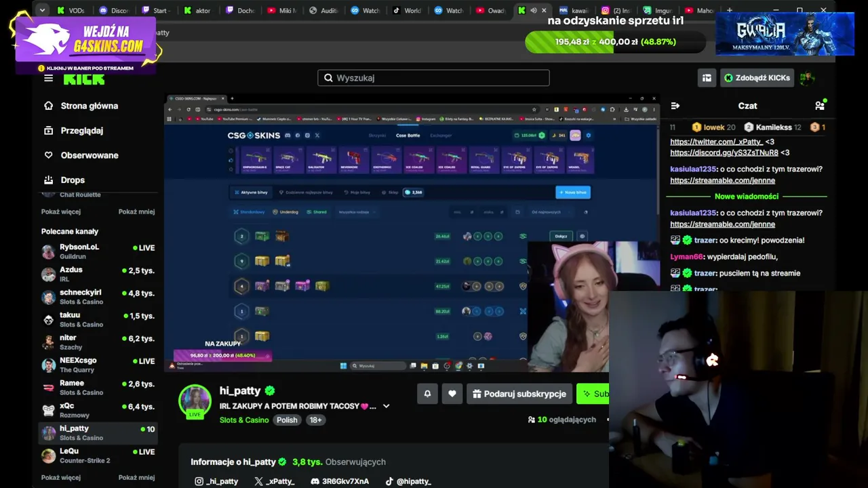Open the X profile _xPatty_
868x488 pixels.
275,481
